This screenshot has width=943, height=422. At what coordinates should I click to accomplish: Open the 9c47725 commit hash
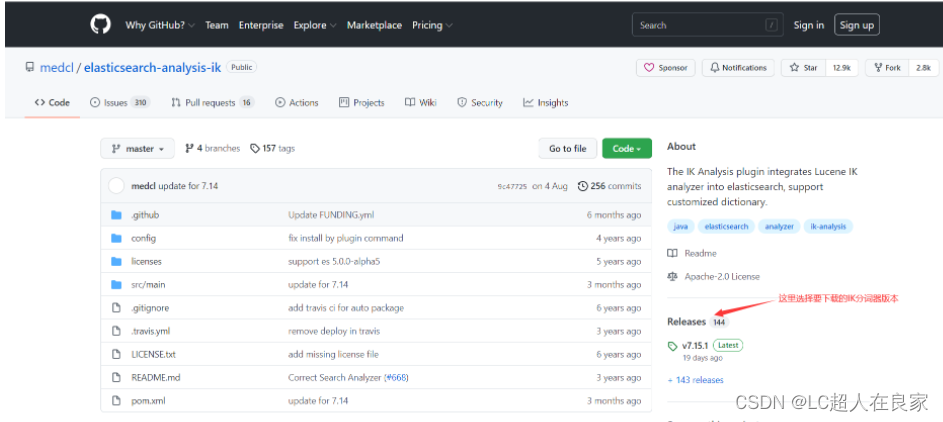point(512,186)
